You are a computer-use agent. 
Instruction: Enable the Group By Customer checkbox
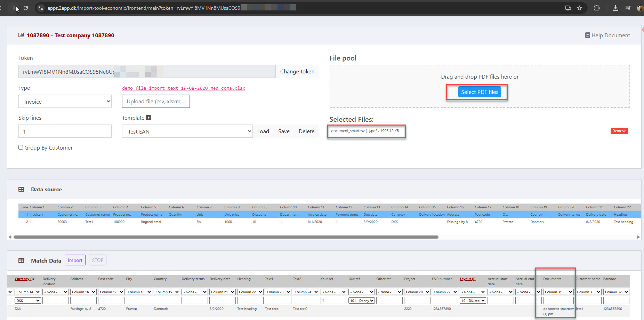coord(21,147)
